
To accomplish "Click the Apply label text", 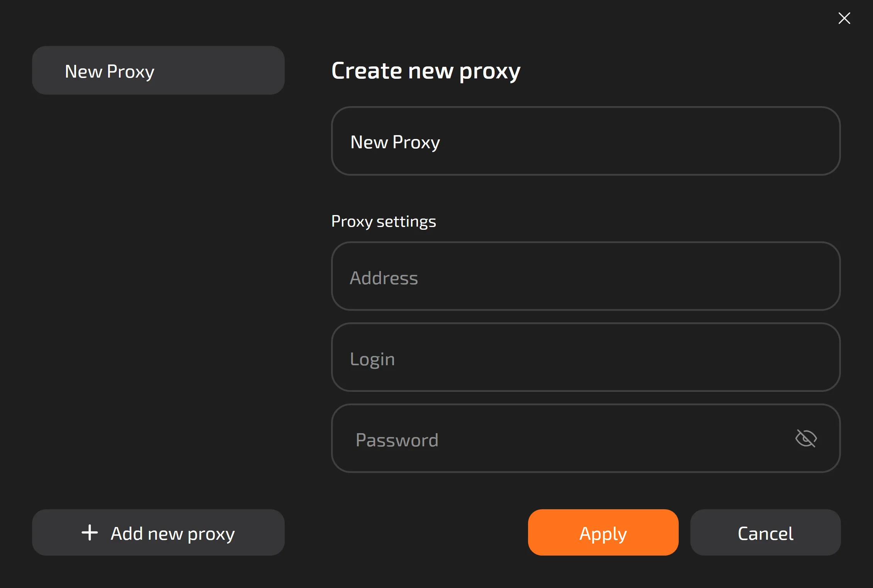I will pos(603,534).
